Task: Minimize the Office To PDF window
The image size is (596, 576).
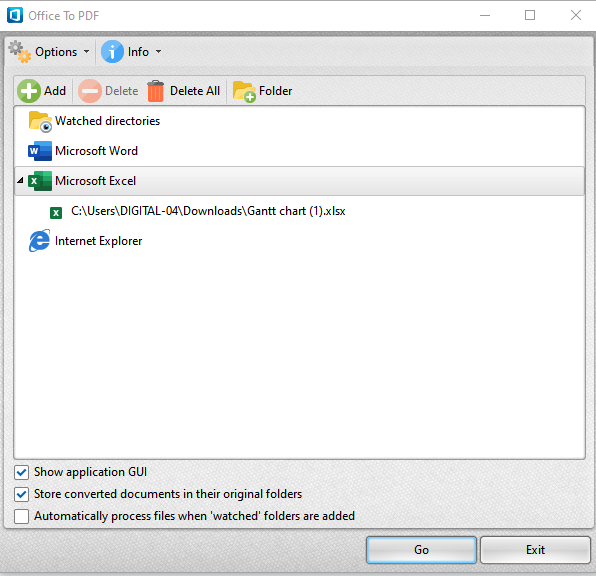Action: point(485,15)
